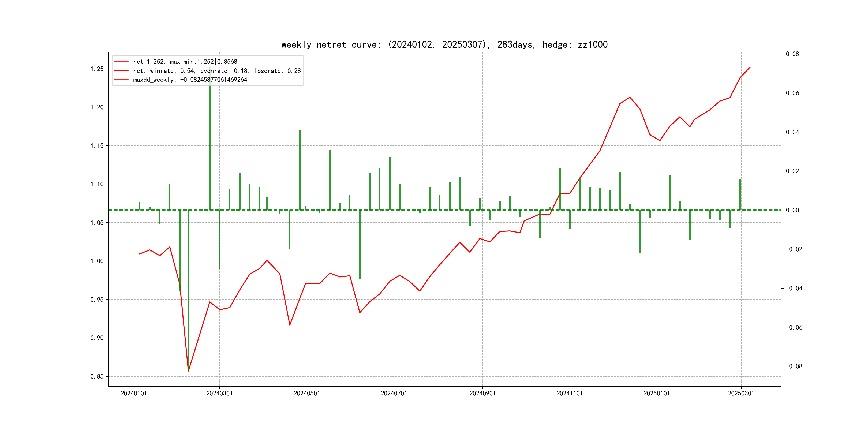Click the 20240901 x-axis label
The image size is (868, 434).
click(x=482, y=393)
